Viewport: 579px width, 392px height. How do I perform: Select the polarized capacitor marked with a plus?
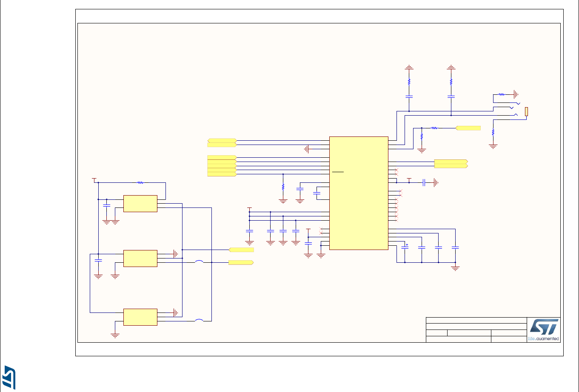point(405,247)
